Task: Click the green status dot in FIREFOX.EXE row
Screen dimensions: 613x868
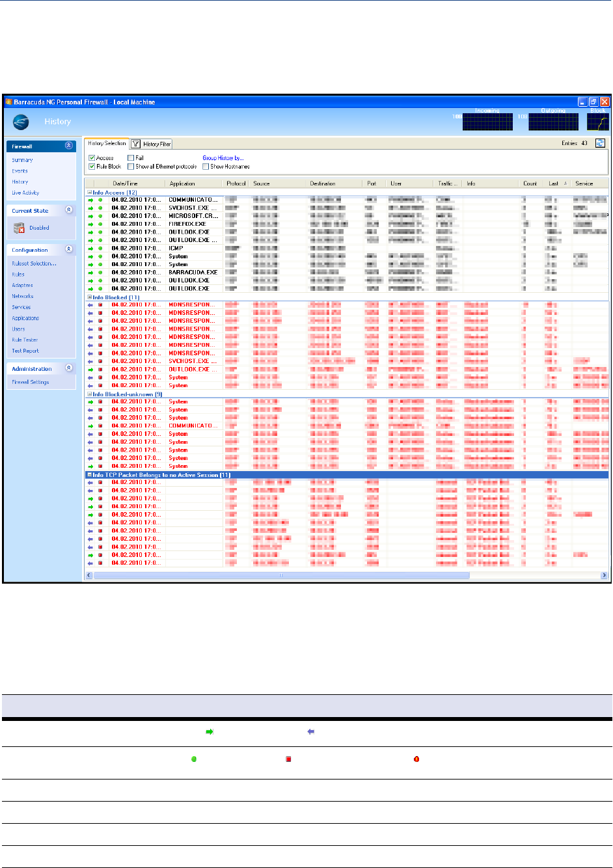Action: point(100,224)
